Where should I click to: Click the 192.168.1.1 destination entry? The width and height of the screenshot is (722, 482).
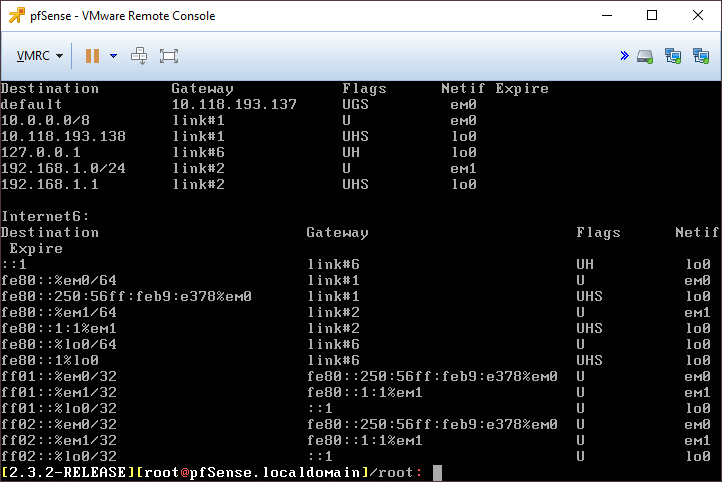point(50,185)
